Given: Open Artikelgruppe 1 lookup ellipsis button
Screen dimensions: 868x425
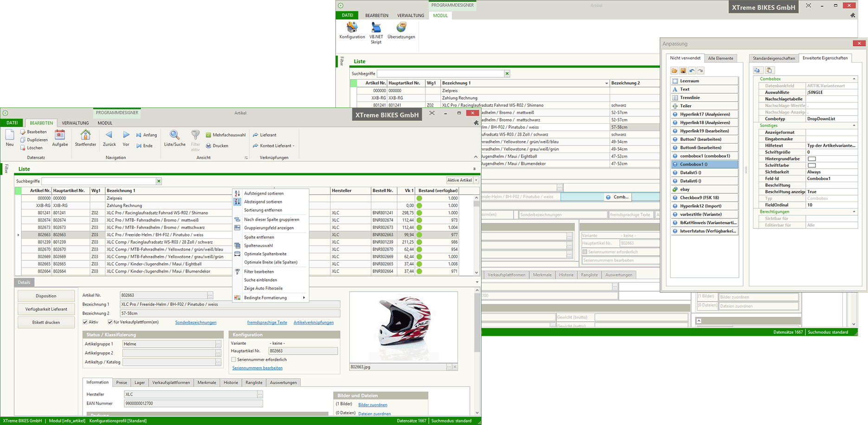Looking at the screenshot, I should tap(218, 344).
